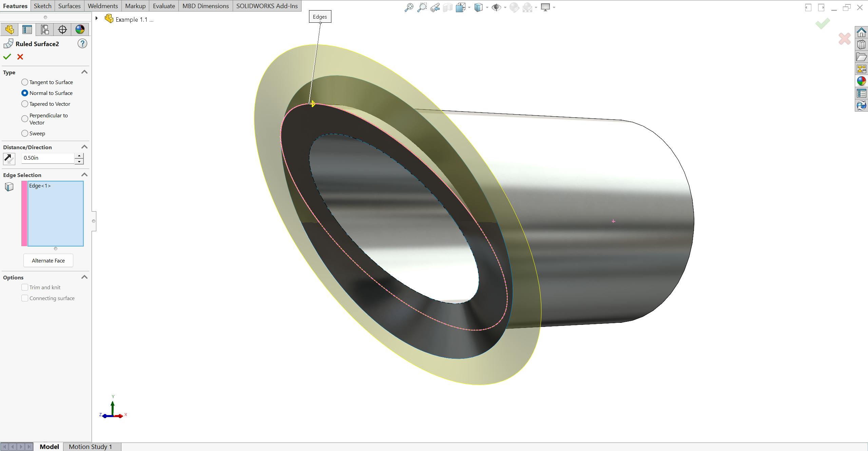Viewport: 868px width, 451px height.
Task: Open the Appearances panel in the task pane
Action: pyautogui.click(x=862, y=81)
